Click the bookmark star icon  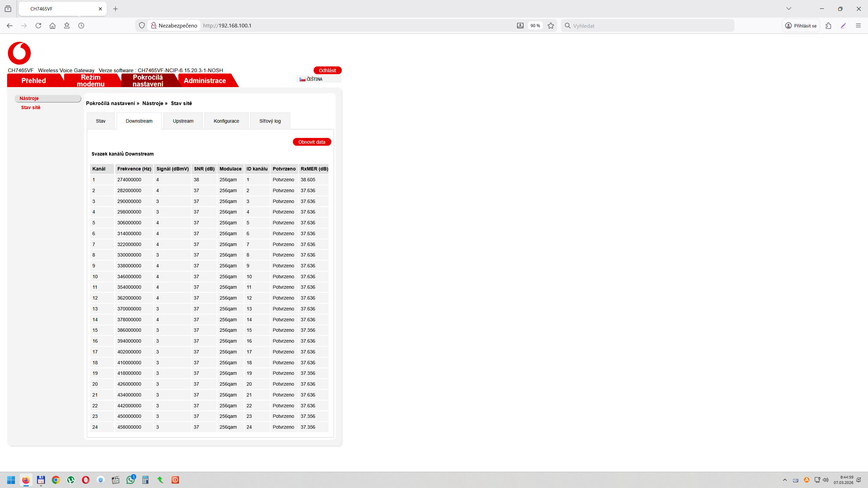click(551, 25)
